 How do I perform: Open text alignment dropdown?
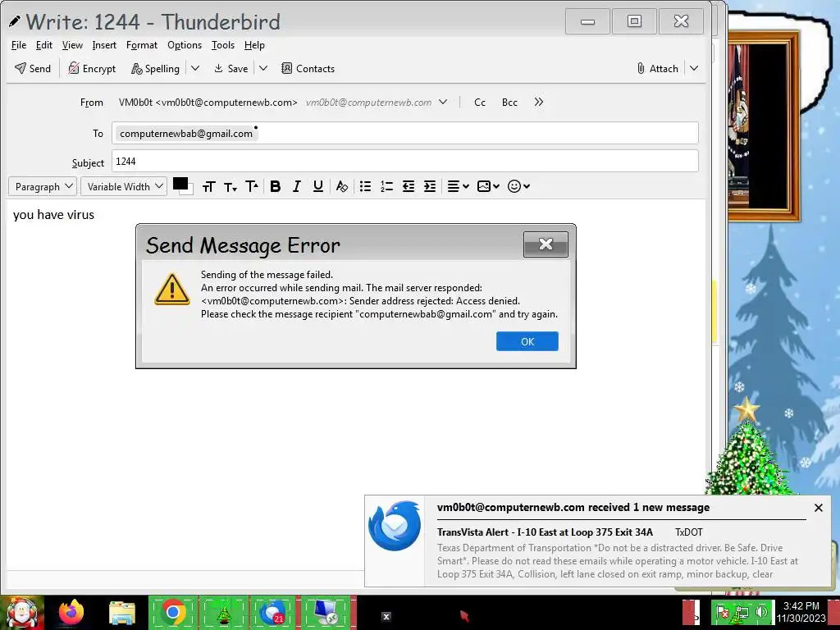coord(458,186)
